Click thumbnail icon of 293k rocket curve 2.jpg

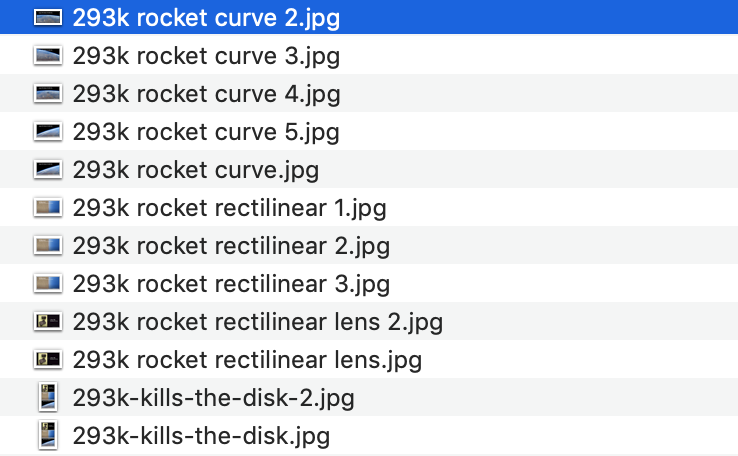[x=48, y=17]
